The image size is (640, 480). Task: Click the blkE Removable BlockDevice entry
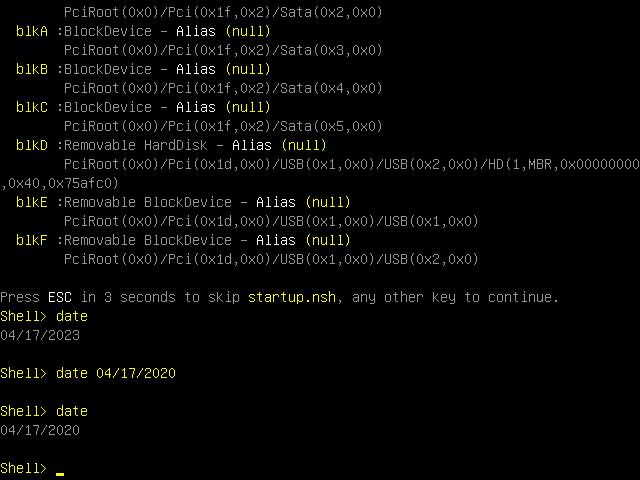click(183, 202)
